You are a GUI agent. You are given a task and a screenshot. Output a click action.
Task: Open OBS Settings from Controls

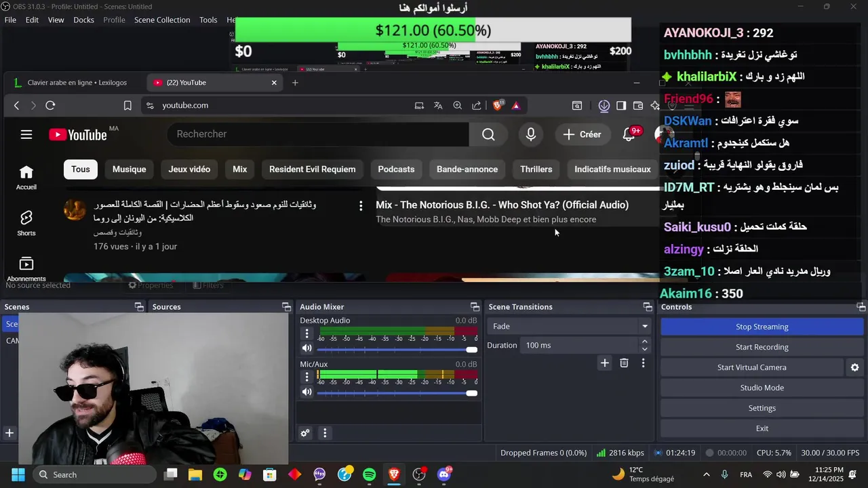click(762, 408)
